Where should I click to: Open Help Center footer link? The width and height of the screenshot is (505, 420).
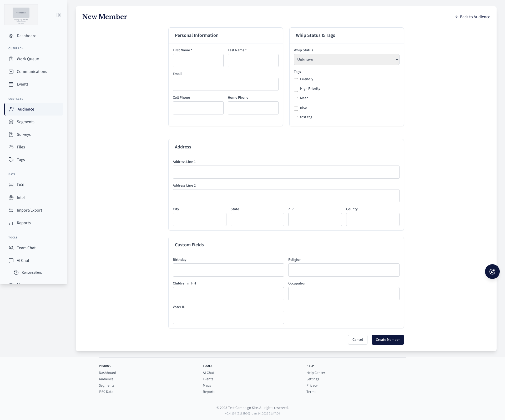pyautogui.click(x=316, y=373)
